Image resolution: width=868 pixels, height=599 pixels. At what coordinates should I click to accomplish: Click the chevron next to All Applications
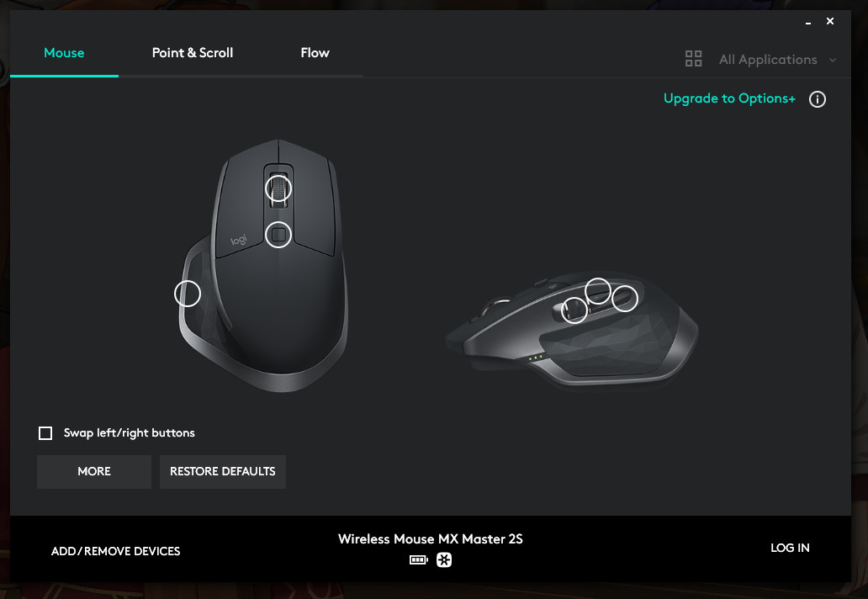832,60
